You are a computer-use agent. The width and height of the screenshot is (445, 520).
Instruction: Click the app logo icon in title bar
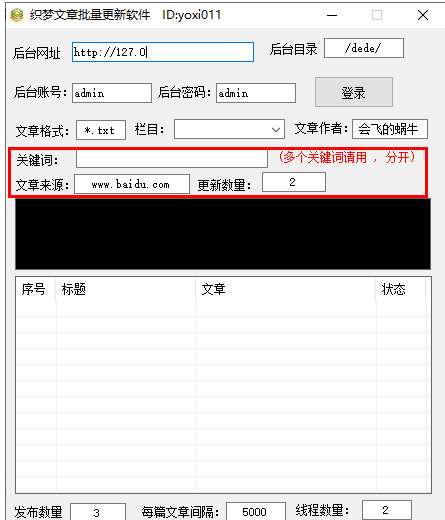(x=17, y=15)
